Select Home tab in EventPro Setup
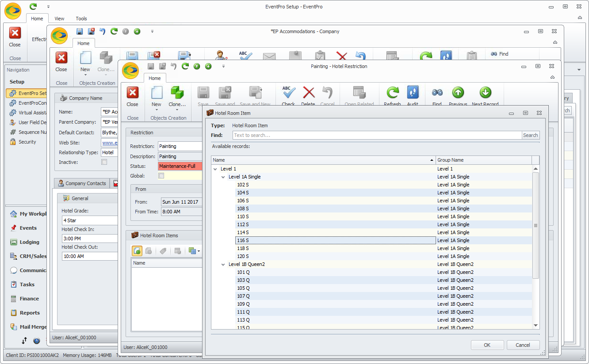589x364 pixels. tap(37, 19)
